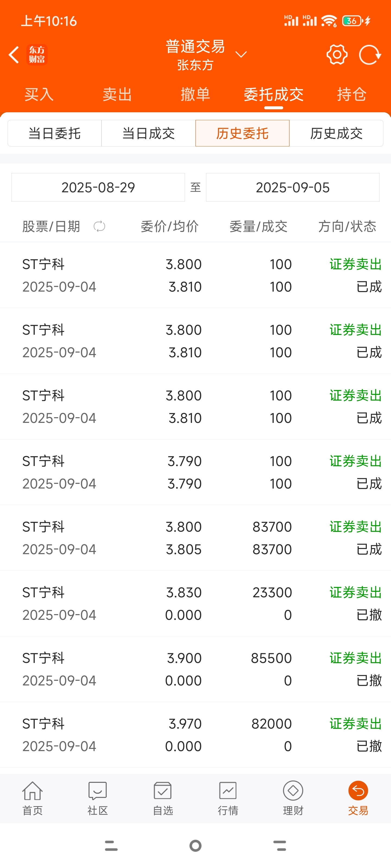This screenshot has height=868, width=391.
Task: Select the 买入 tab
Action: [x=39, y=94]
